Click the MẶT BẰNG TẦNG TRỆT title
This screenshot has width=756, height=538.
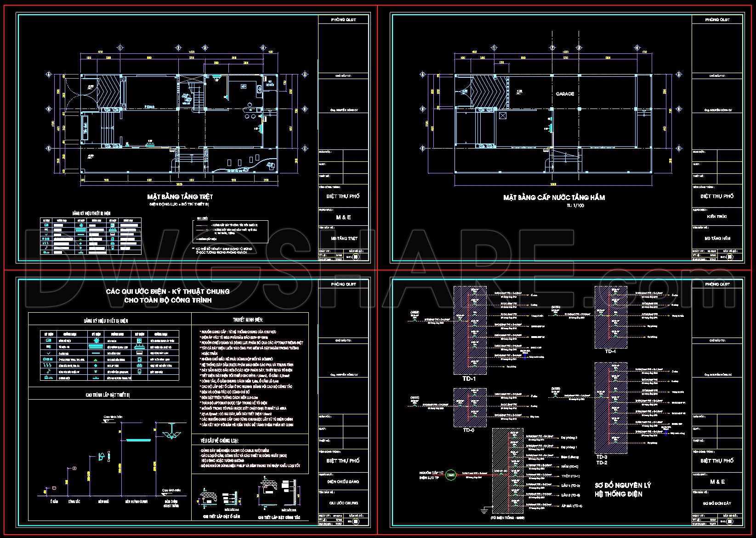point(180,197)
